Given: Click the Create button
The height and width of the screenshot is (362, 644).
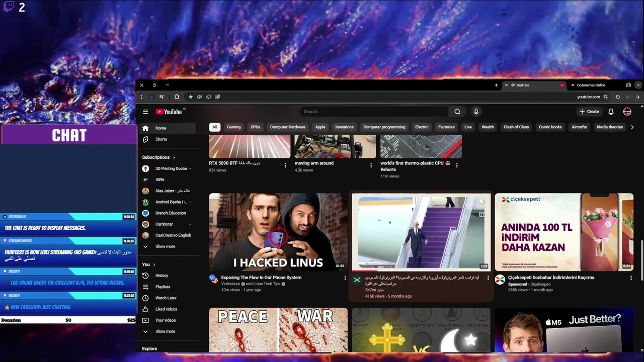Looking at the screenshot, I should point(589,112).
